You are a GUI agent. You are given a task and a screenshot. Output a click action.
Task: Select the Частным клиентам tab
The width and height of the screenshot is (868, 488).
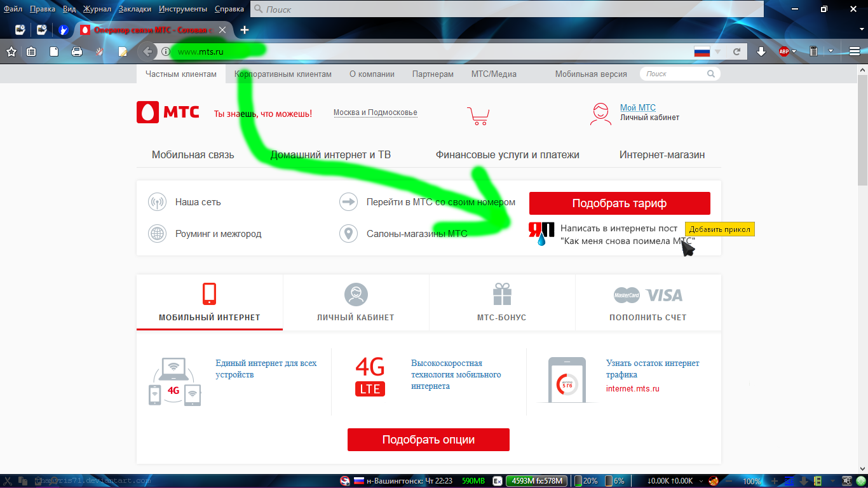pos(181,74)
